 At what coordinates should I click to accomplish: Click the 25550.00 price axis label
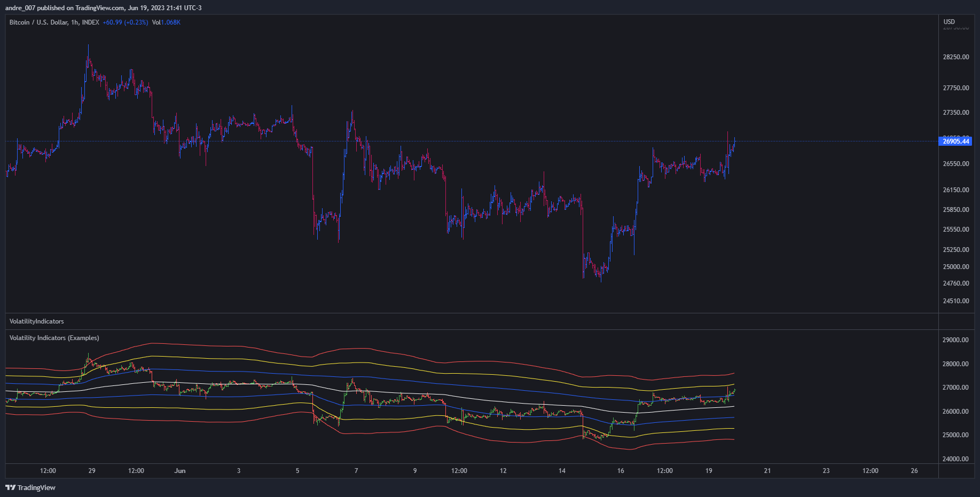coord(956,230)
